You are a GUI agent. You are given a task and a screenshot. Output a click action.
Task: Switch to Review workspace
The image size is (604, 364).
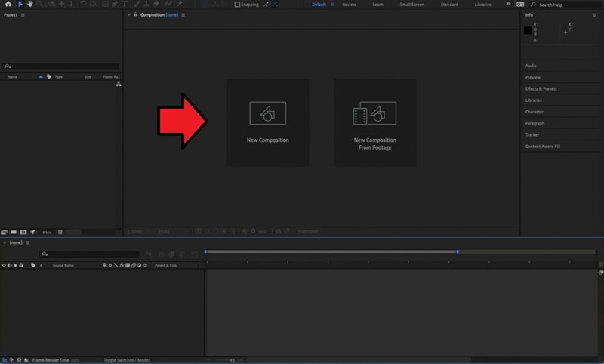349,5
